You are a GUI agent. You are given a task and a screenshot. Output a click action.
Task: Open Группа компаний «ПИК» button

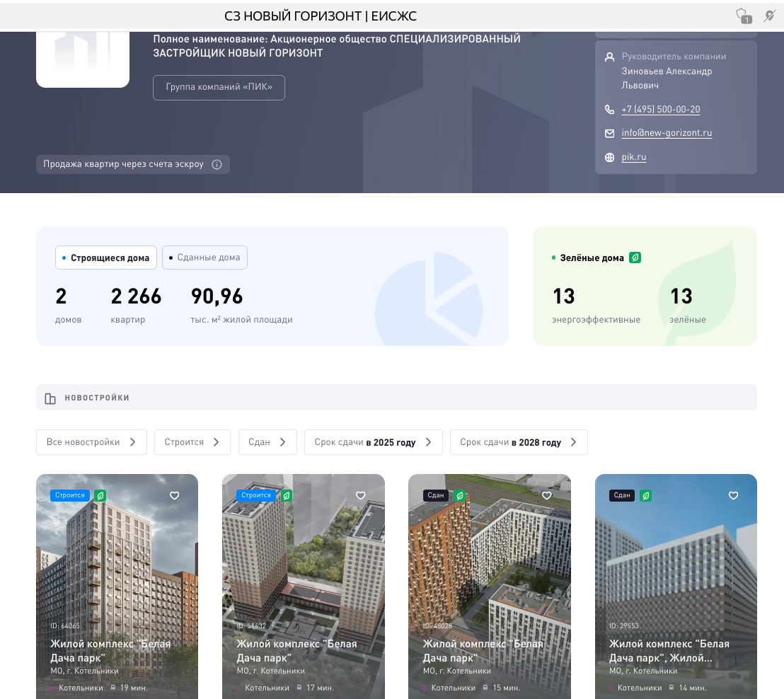219,88
